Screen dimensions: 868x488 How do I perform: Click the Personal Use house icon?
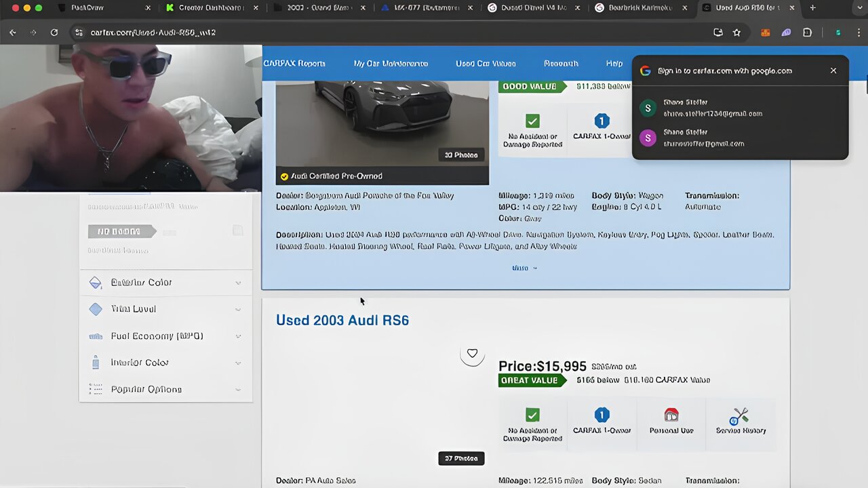671,415
